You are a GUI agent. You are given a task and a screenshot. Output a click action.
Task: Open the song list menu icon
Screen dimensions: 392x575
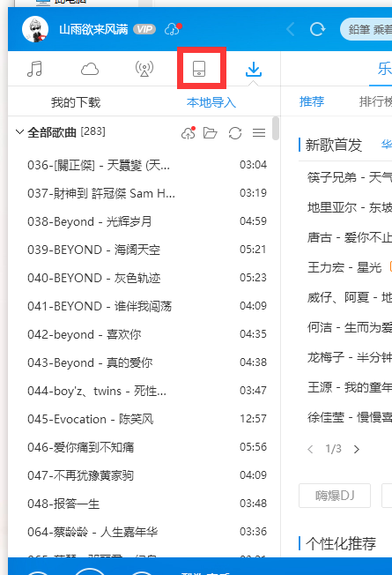[259, 133]
